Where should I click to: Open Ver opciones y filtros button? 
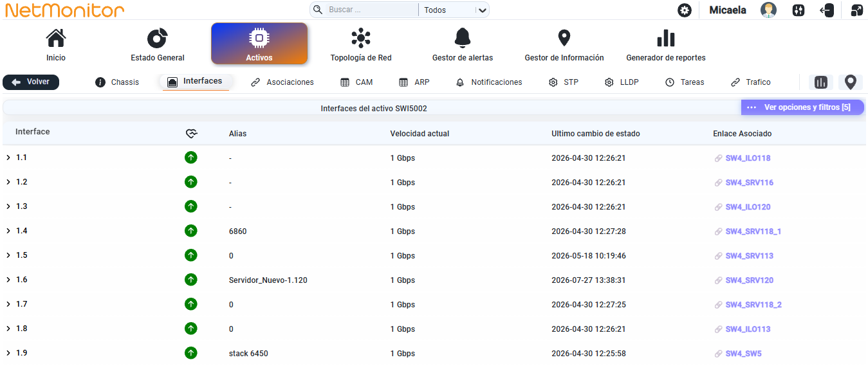click(x=802, y=107)
